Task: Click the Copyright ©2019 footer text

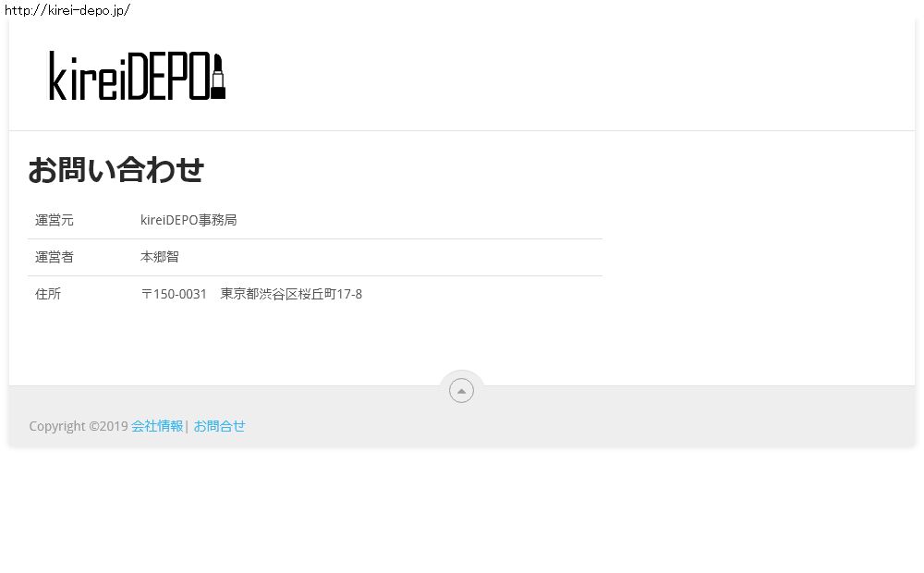Action: click(x=79, y=426)
